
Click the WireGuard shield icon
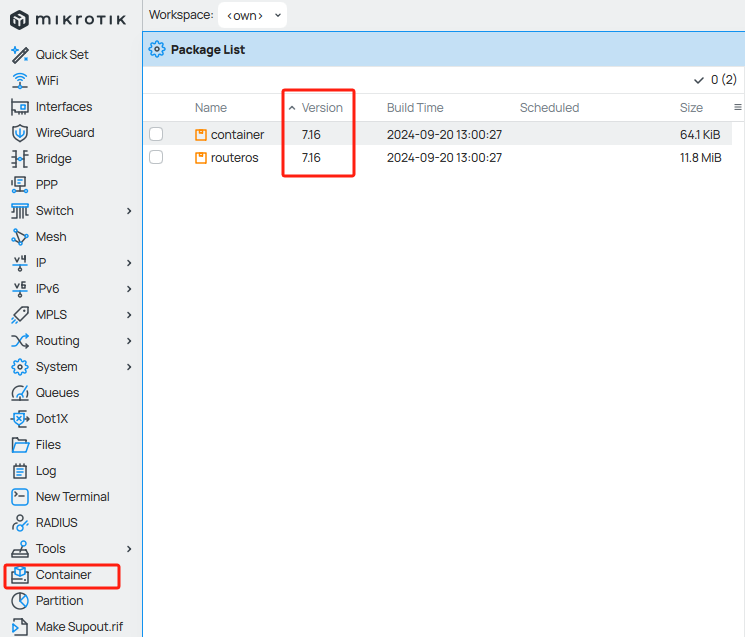[x=19, y=133]
